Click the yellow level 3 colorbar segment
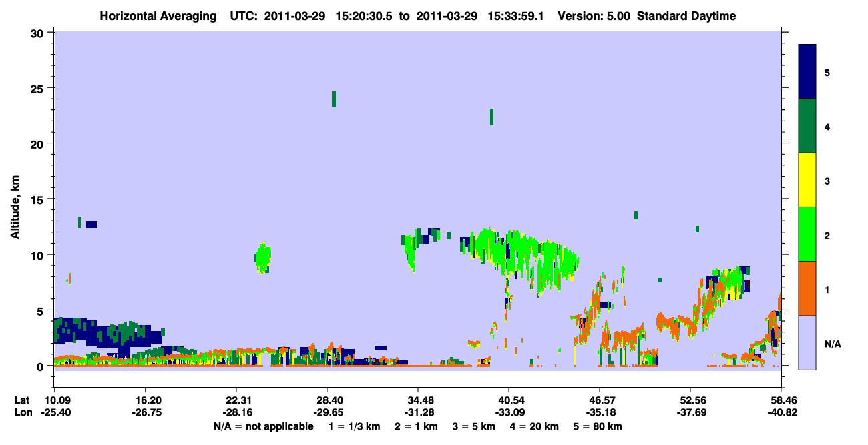 click(x=808, y=180)
